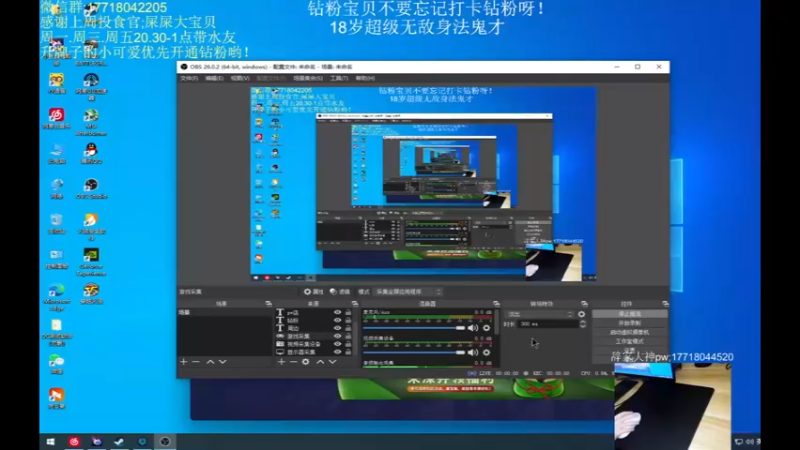Open WeChat desktop icon
This screenshot has width=800, height=450.
pyautogui.click(x=57, y=364)
